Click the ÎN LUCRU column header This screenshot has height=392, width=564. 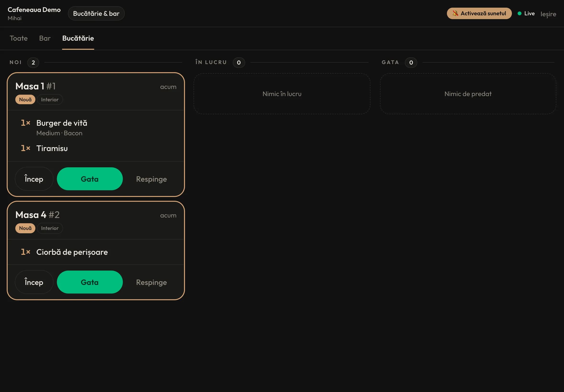tap(211, 62)
